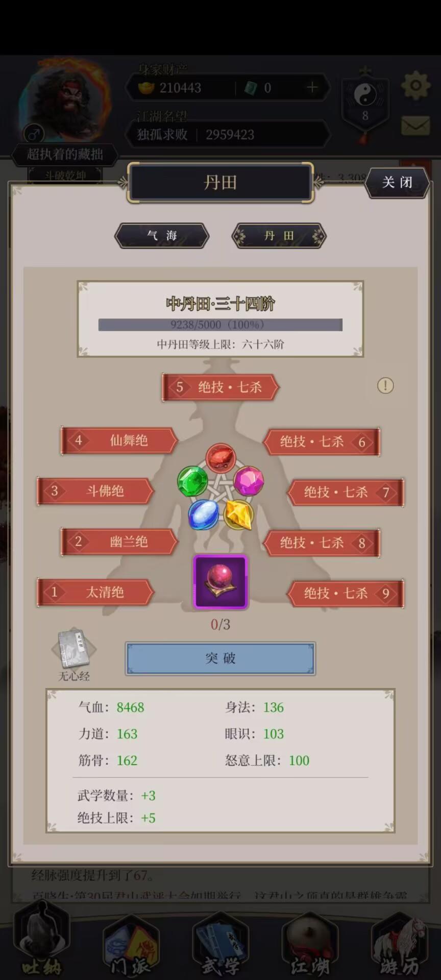Click the 突破 breakthrough button
441x980 pixels.
tap(220, 658)
